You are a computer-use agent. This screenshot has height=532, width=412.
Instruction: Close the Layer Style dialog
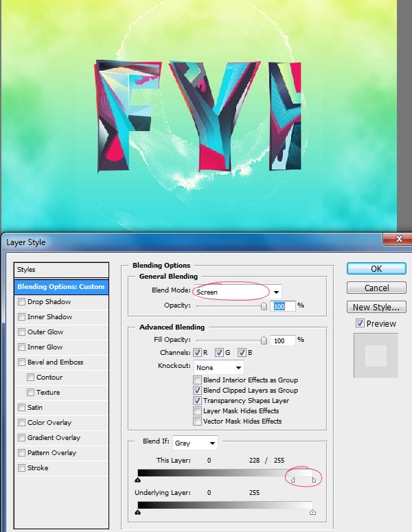(398, 239)
